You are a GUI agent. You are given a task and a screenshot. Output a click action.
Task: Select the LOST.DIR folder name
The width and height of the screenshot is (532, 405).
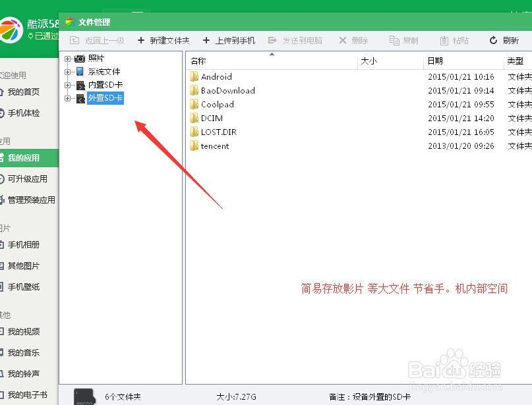(219, 132)
